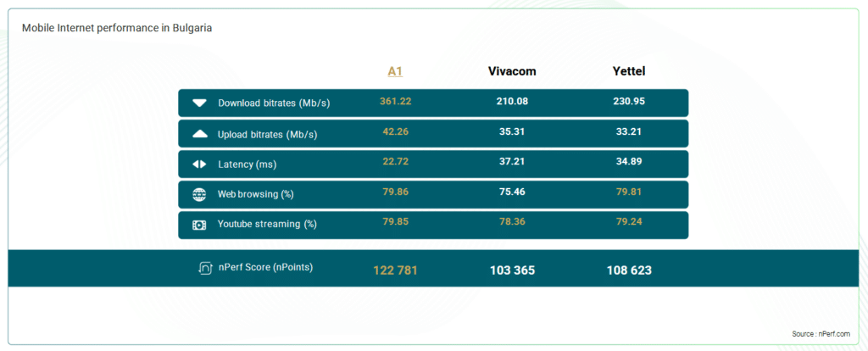Screen dimensions: 868x351
Task: Click the download arrow icon
Action: (199, 103)
